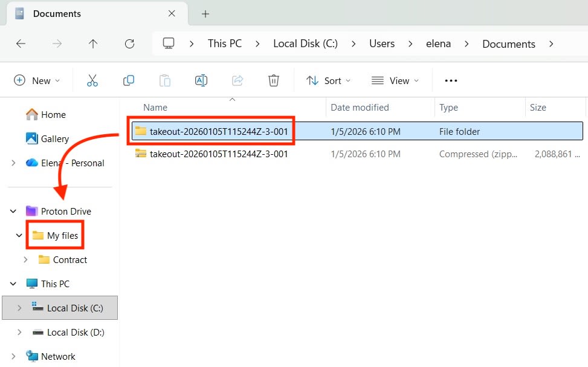
Task: Click the Copy icon
Action: 128,80
